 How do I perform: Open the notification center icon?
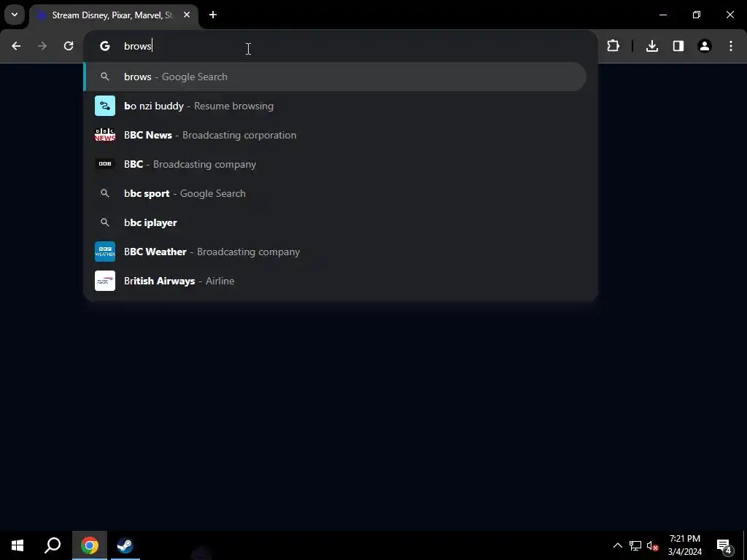pos(724,545)
